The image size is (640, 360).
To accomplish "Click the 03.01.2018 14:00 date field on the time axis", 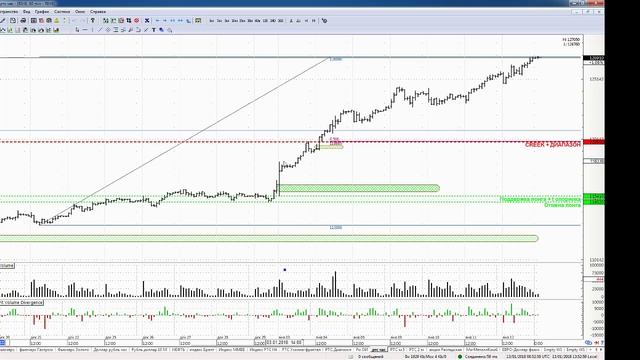I will pos(284,342).
